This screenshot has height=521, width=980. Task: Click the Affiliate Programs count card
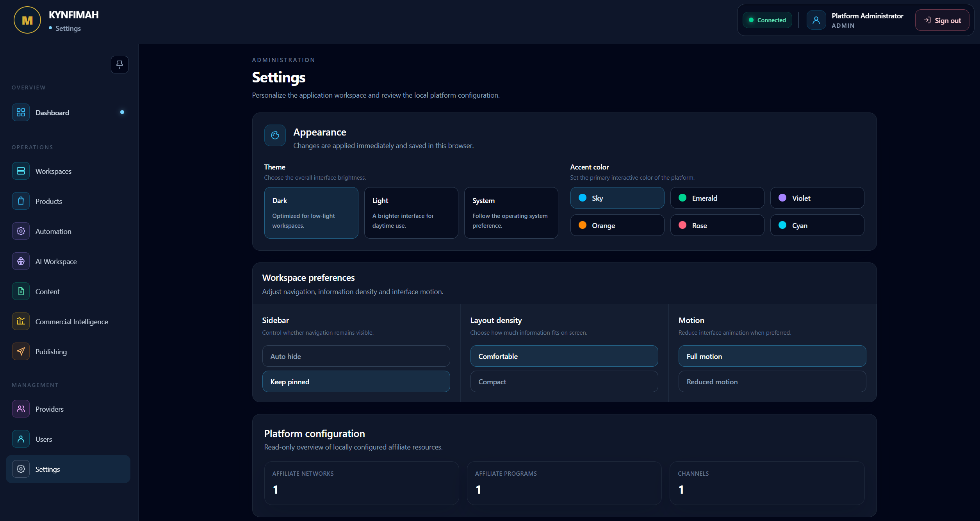pyautogui.click(x=564, y=483)
